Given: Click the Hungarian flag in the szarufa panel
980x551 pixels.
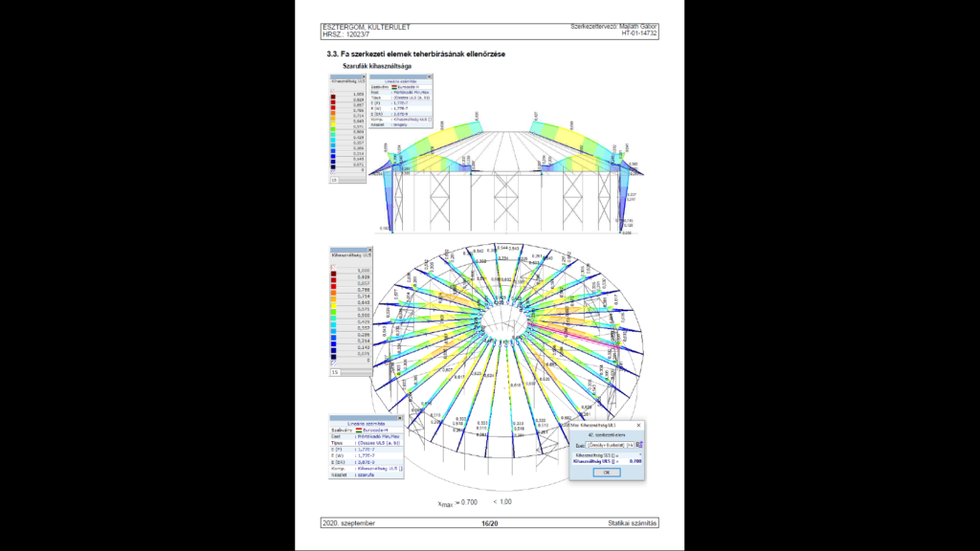Looking at the screenshot, I should (x=359, y=430).
